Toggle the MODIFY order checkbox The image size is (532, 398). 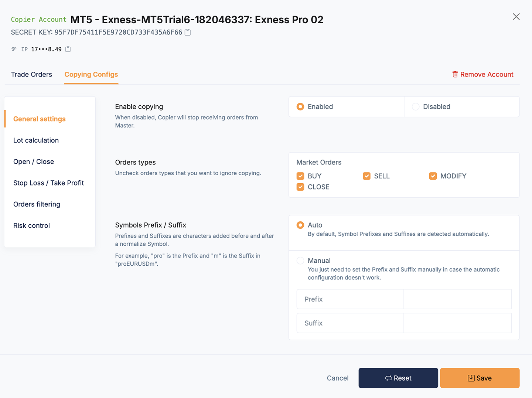[x=433, y=176]
